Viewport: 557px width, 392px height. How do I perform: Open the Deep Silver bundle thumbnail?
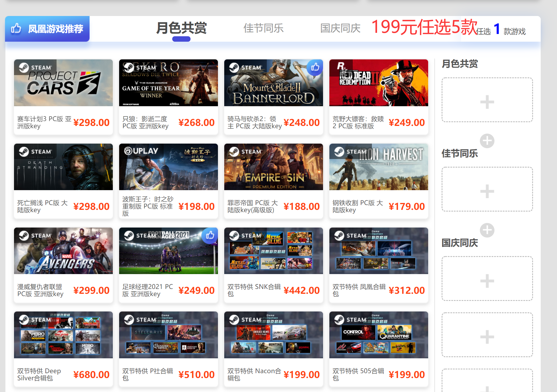[63, 335]
